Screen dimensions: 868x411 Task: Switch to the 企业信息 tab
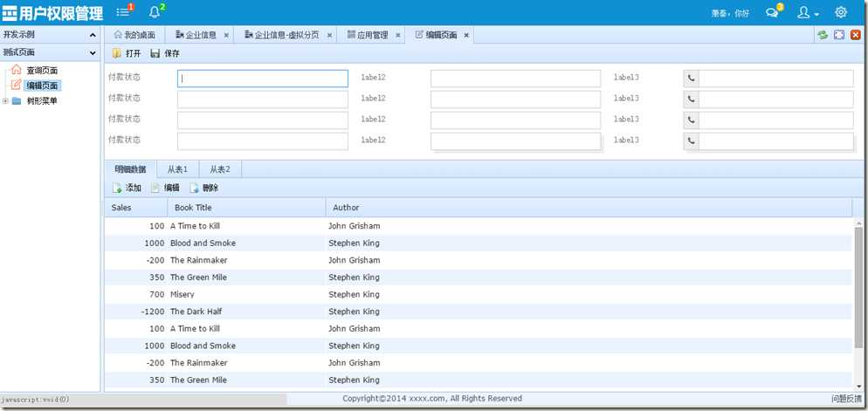[196, 35]
